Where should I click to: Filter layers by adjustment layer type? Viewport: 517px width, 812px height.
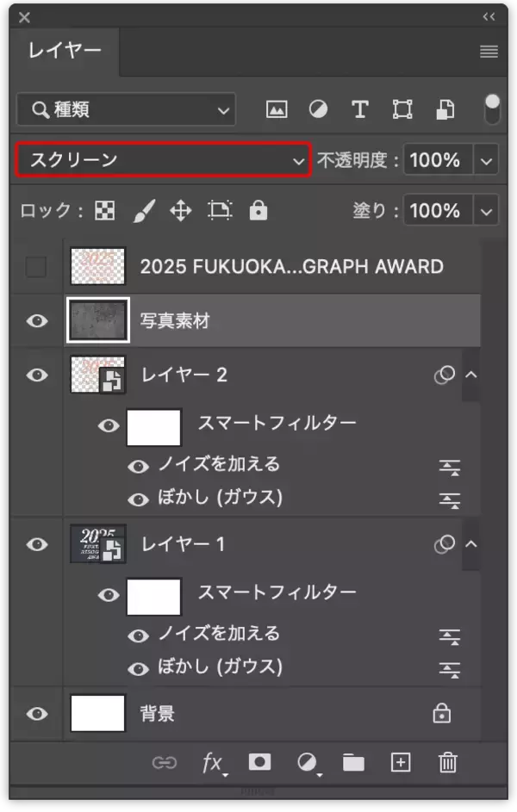(318, 109)
